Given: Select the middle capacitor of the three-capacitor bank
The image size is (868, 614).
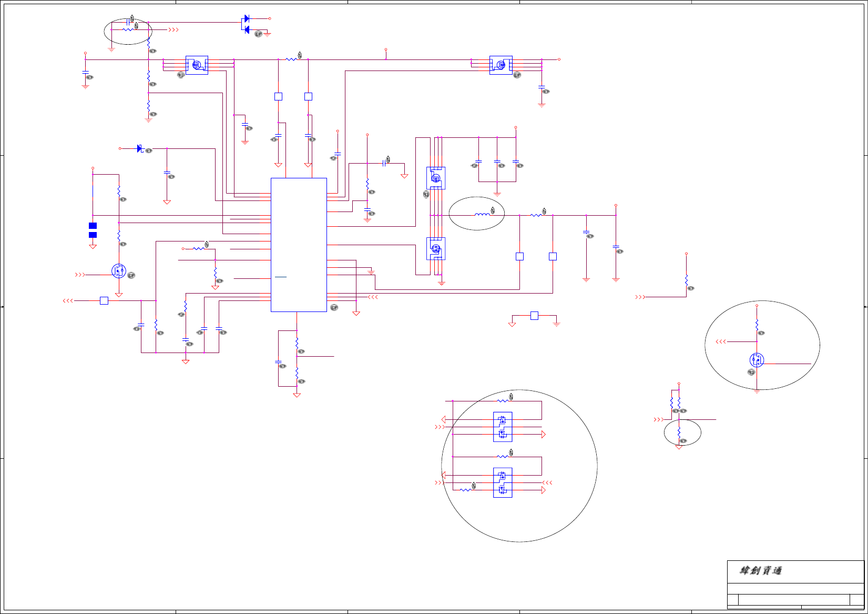Looking at the screenshot, I should (497, 162).
